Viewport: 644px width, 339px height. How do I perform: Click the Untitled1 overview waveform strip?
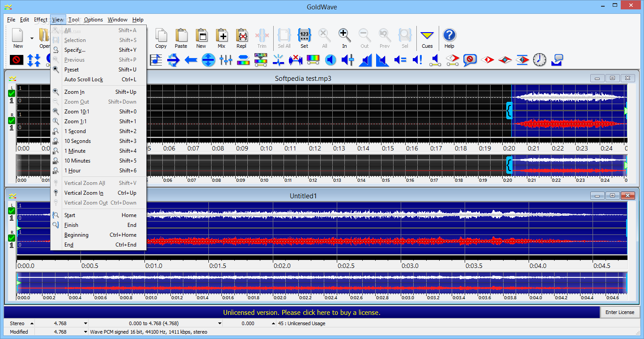(322, 283)
